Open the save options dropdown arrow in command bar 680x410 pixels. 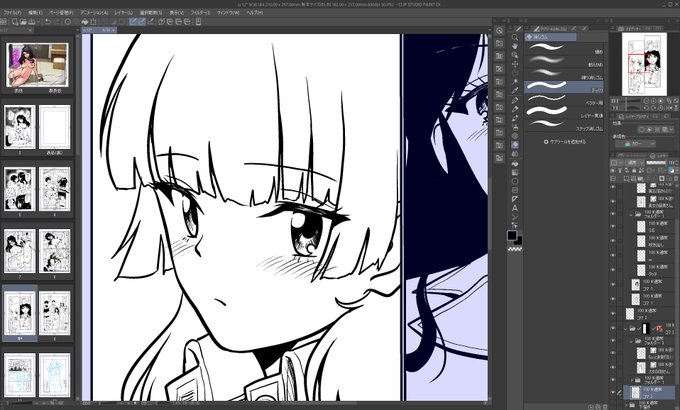tap(38, 21)
